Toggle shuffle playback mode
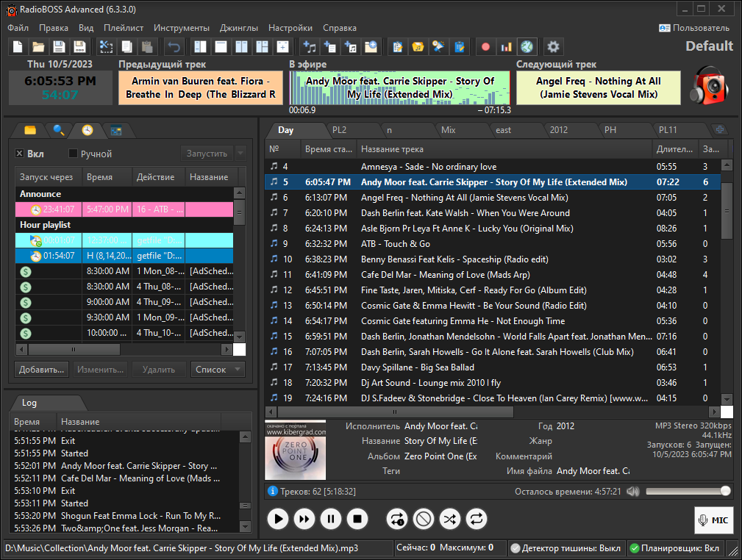This screenshot has width=742, height=560. [449, 520]
